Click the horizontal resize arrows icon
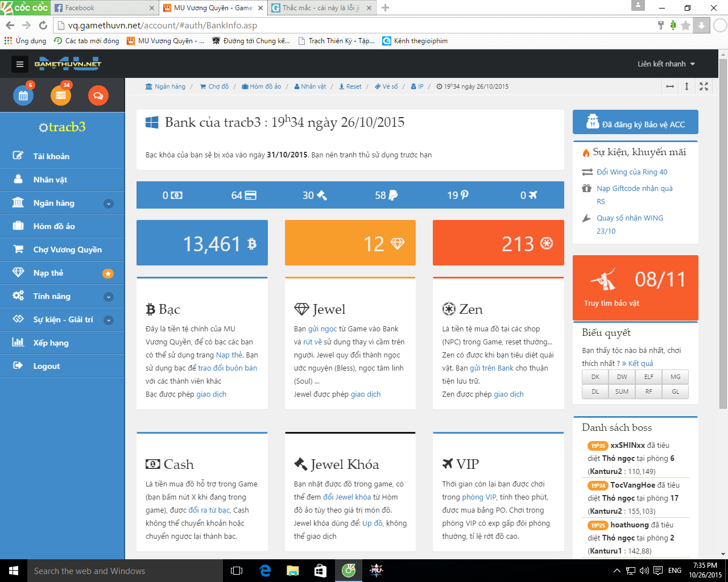 click(x=670, y=86)
